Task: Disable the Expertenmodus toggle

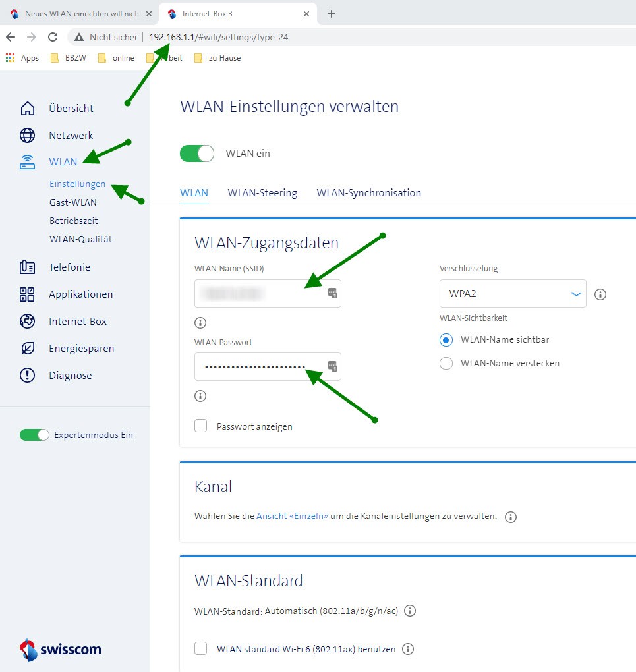Action: pos(34,435)
